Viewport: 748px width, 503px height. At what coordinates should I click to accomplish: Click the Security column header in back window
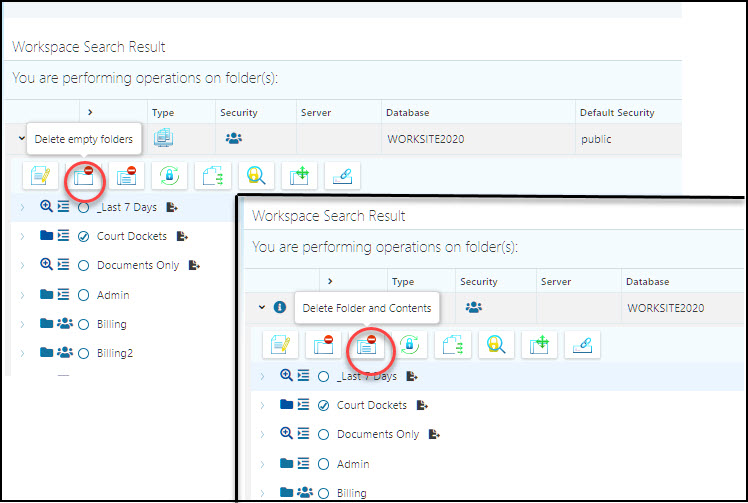coord(239,113)
